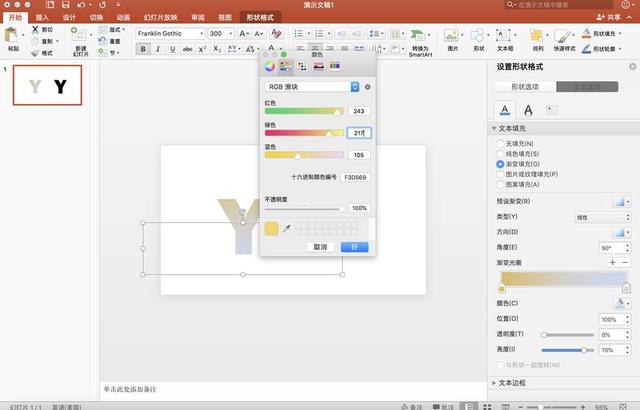Click Cancel (取消) in color dialog
Viewport: 640px width, 410px height.
(320, 247)
